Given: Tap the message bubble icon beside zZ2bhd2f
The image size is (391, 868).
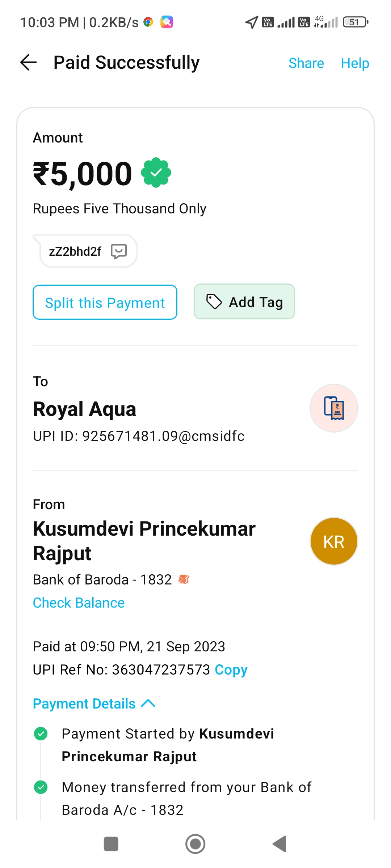Looking at the screenshot, I should [119, 251].
